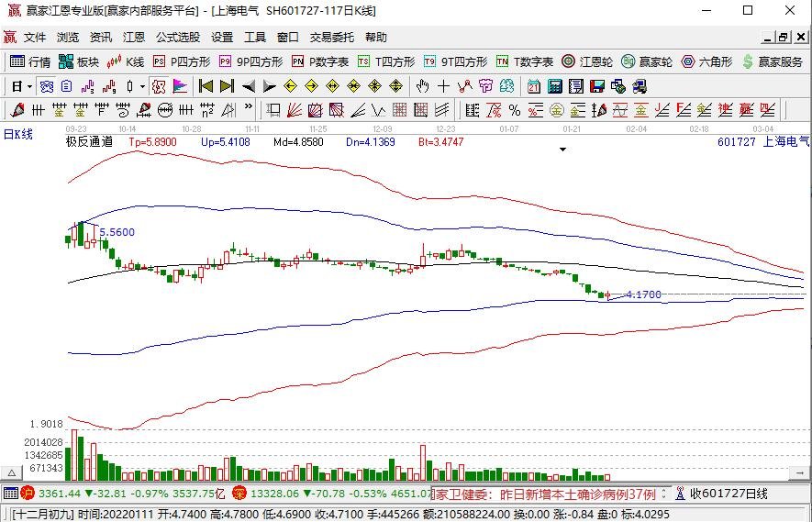Expand the candlestick chart type dropdown arrow
Image resolution: width=812 pixels, height=522 pixels.
pyautogui.click(x=142, y=86)
